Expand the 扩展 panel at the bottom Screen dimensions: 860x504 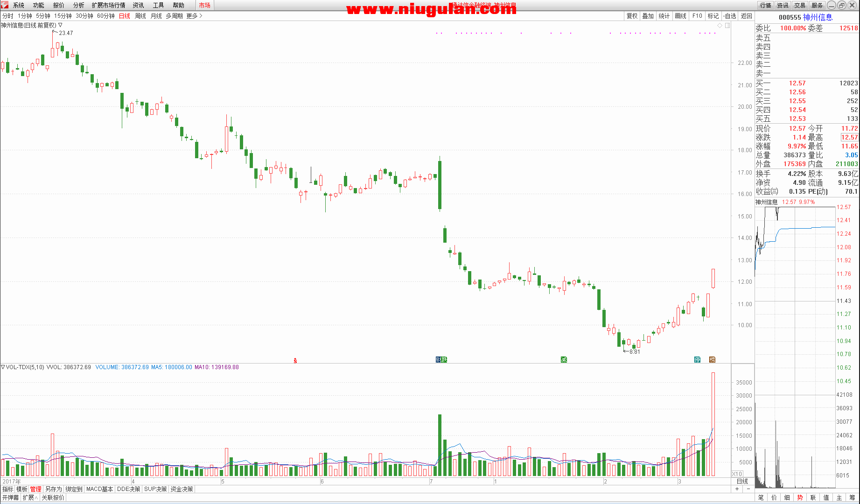(30, 497)
